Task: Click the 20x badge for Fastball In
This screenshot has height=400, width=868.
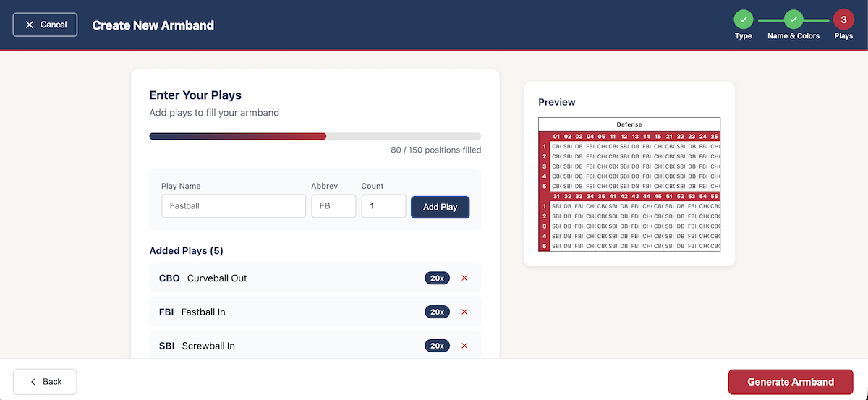Action: [437, 312]
